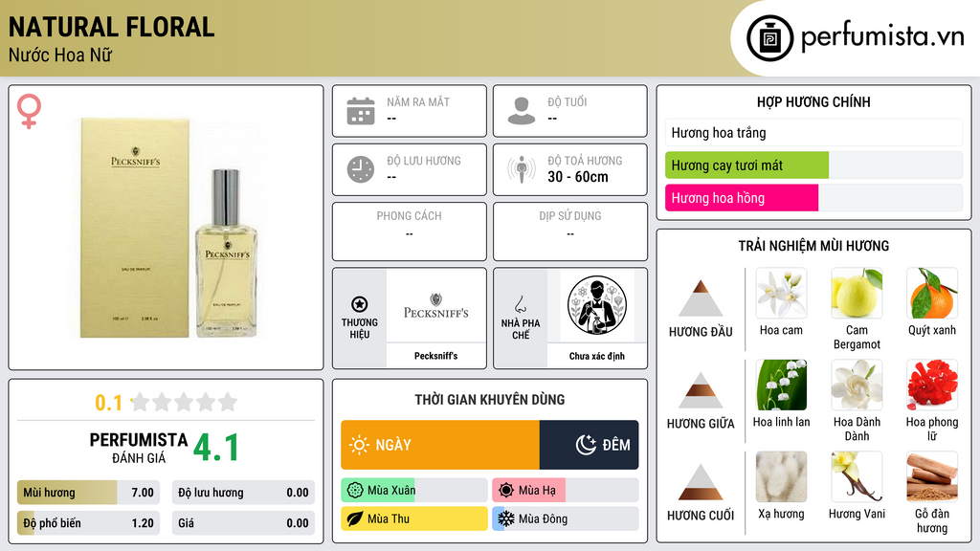Click the star badge icon above Thương hiệu
The height and width of the screenshot is (551, 980).
point(360,304)
